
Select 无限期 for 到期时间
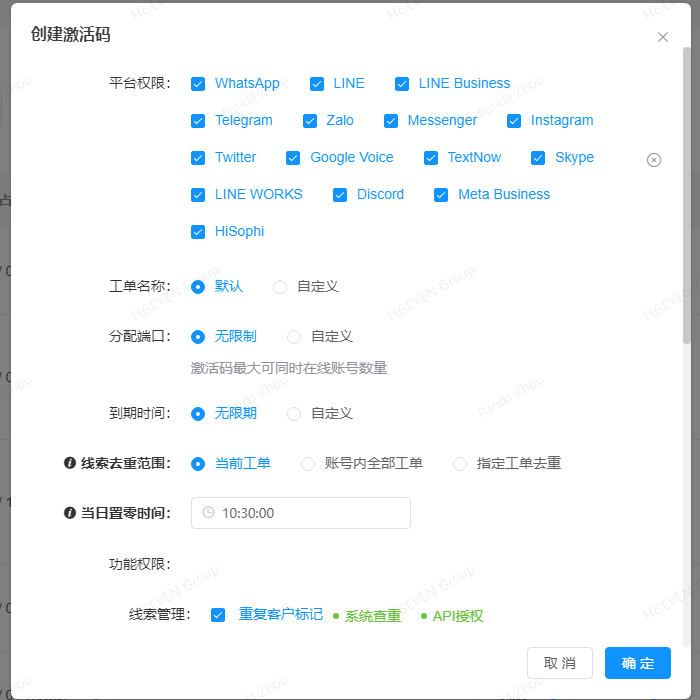click(198, 414)
